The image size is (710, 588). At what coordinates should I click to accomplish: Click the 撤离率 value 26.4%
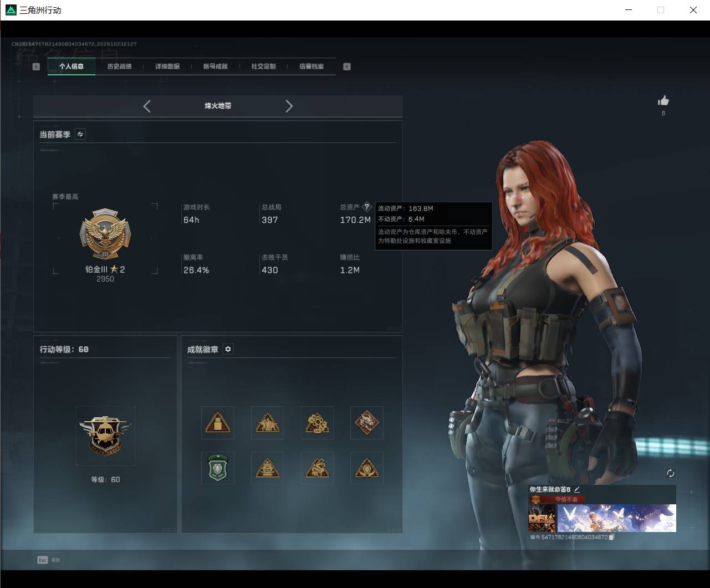pyautogui.click(x=196, y=270)
